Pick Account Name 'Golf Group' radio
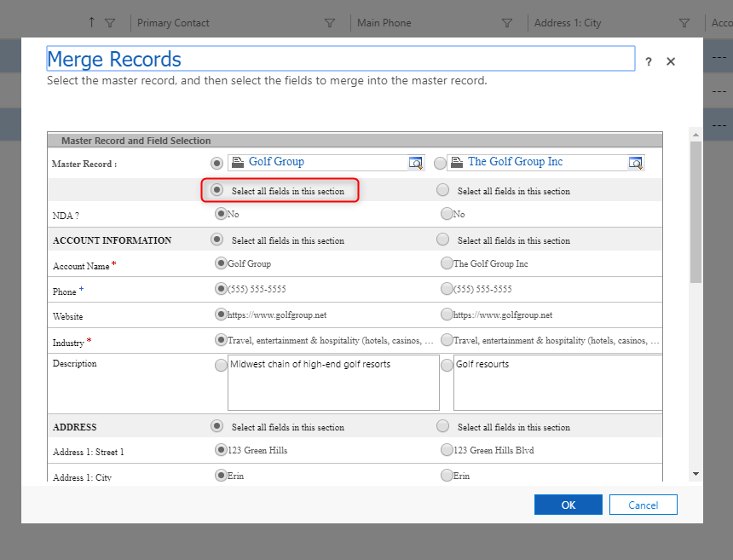This screenshot has width=733, height=560. 221,263
